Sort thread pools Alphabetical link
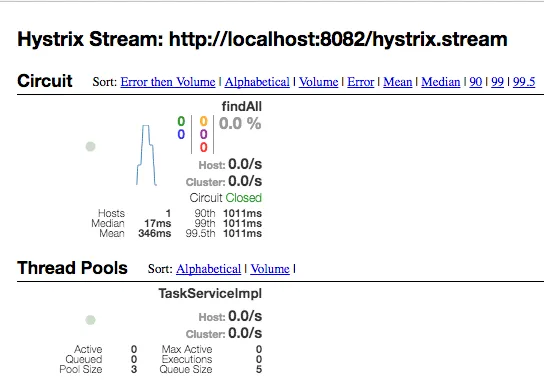 tap(209, 269)
